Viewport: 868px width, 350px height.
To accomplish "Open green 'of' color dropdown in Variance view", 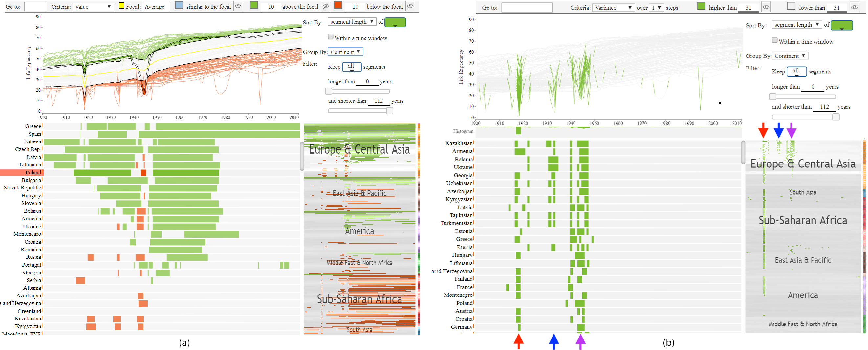I will [x=841, y=25].
